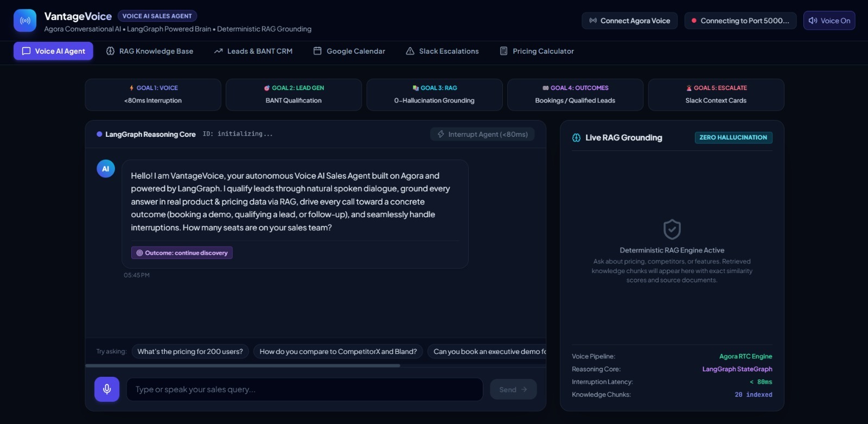Screen dimensions: 868x424
Task: Click the Send button
Action: 513,389
